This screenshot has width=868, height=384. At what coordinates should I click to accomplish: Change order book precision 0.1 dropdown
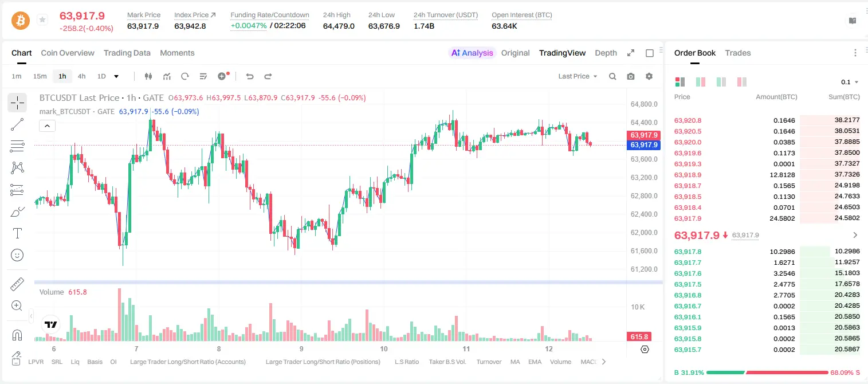[x=850, y=82]
